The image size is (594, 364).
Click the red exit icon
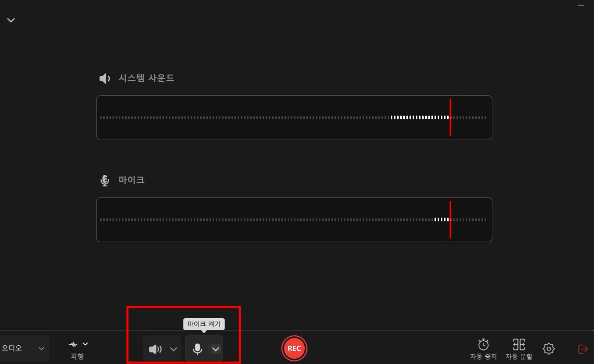click(x=583, y=349)
